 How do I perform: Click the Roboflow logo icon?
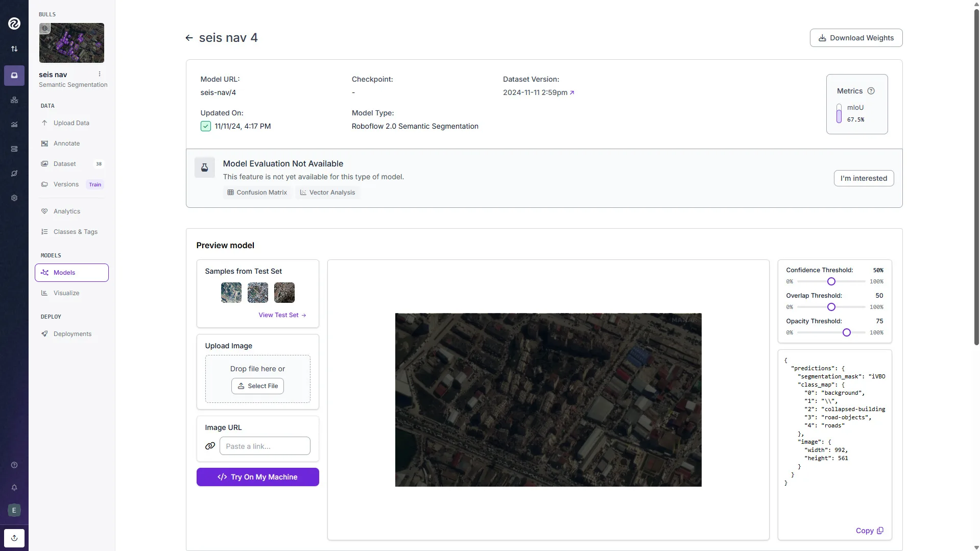(x=14, y=23)
